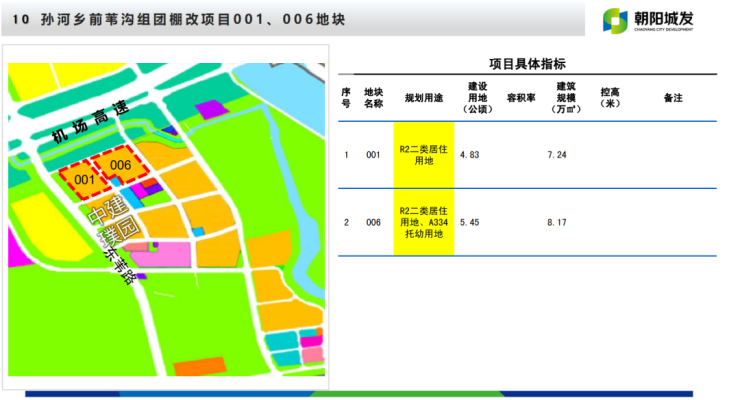The width and height of the screenshot is (740, 400).
Task: Select the 006 parcel on the map
Action: click(120, 165)
